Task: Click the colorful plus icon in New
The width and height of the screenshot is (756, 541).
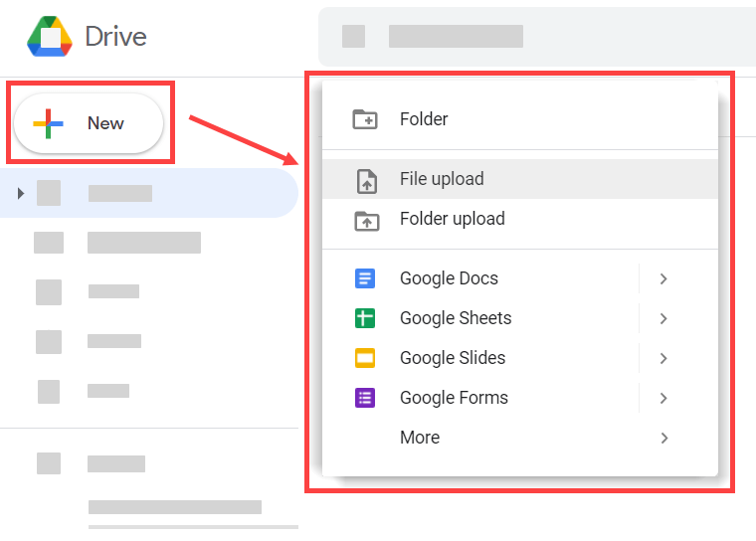Action: click(48, 124)
